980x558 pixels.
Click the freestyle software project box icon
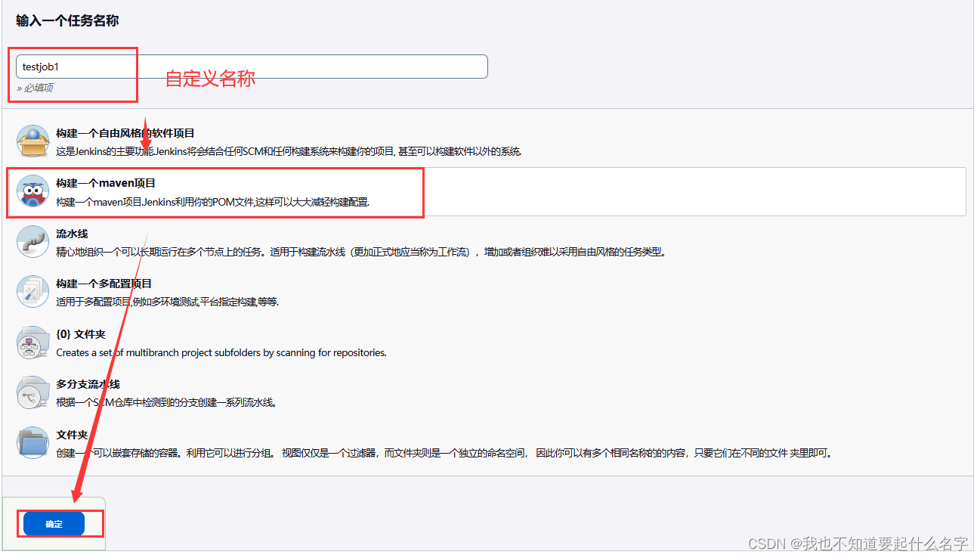(33, 141)
